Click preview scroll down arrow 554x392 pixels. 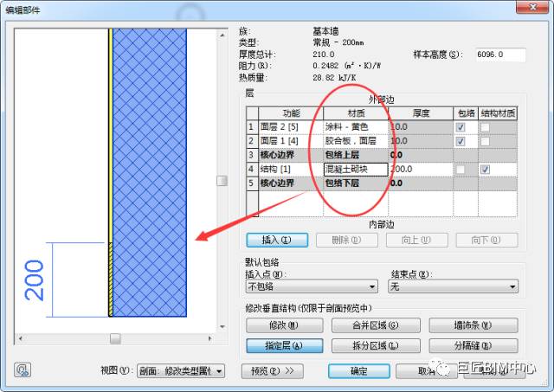[222, 327]
